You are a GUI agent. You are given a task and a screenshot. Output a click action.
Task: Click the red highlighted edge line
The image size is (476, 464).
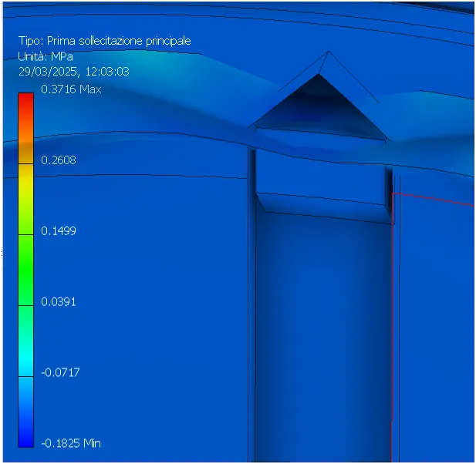[x=392, y=328]
